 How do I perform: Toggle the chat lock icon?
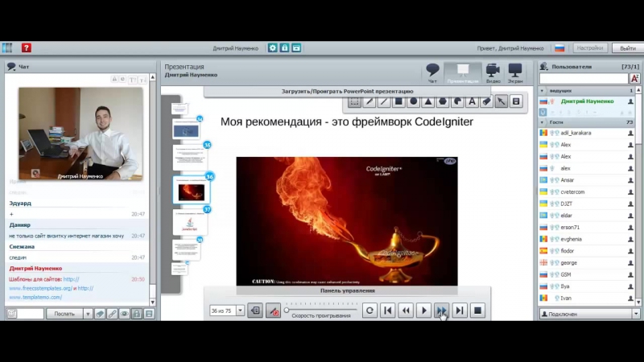coord(137,314)
